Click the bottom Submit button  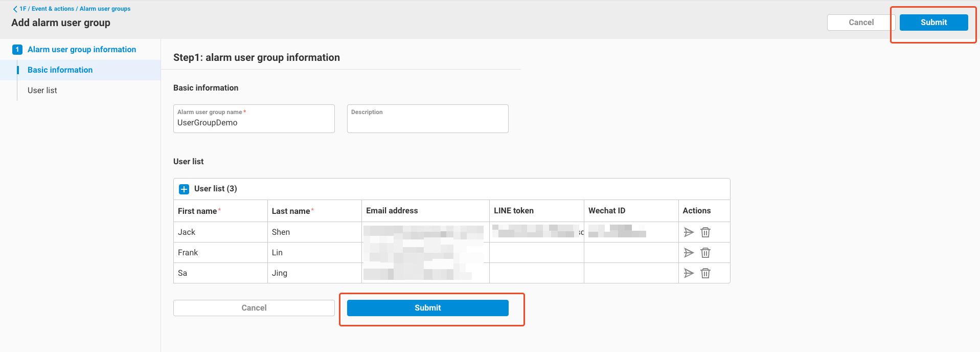[x=427, y=308]
